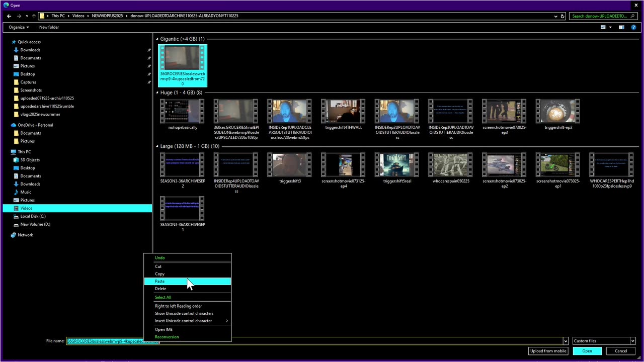This screenshot has height=362, width=644.
Task: Select OneDrive - Personal in navigation pane
Action: click(x=35, y=125)
